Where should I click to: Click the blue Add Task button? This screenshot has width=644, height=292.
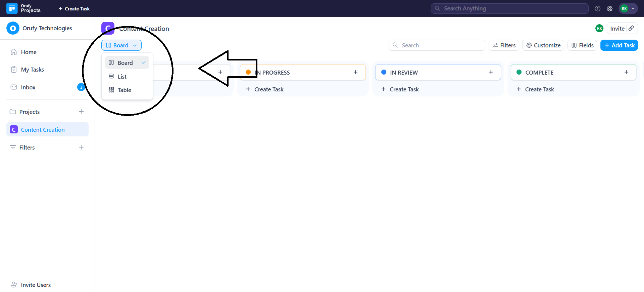(619, 45)
